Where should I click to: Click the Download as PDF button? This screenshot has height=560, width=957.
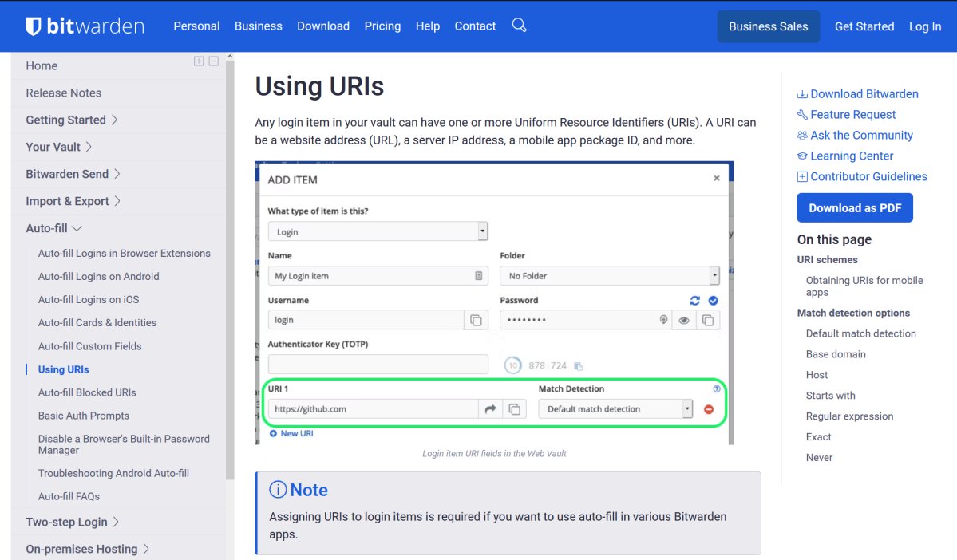[x=855, y=208]
